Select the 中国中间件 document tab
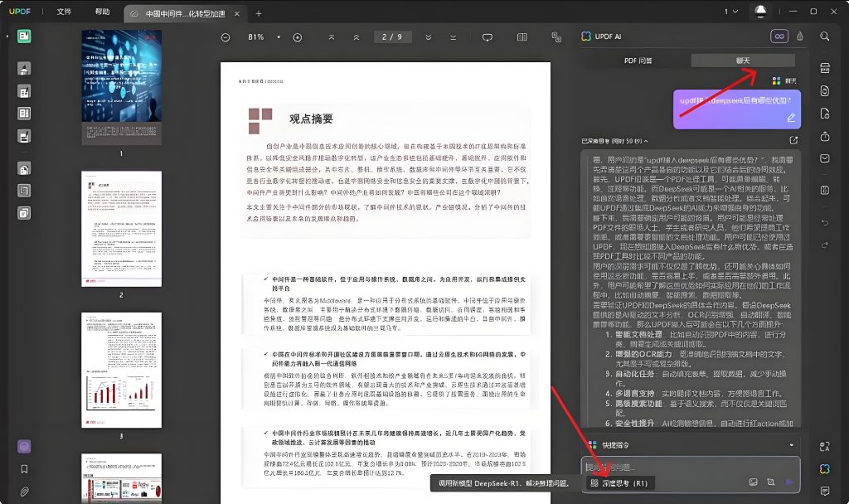849x504 pixels. click(184, 13)
